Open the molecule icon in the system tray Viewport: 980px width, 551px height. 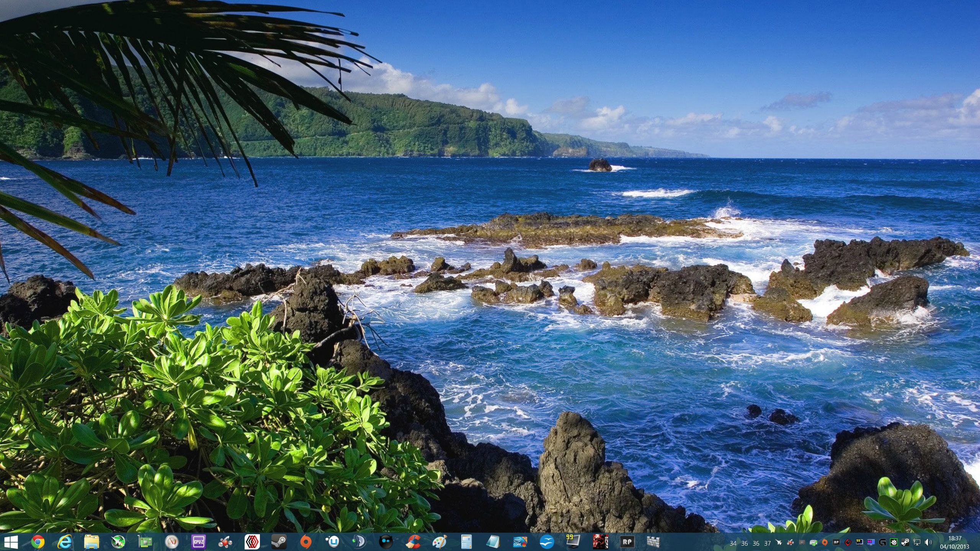(x=790, y=542)
